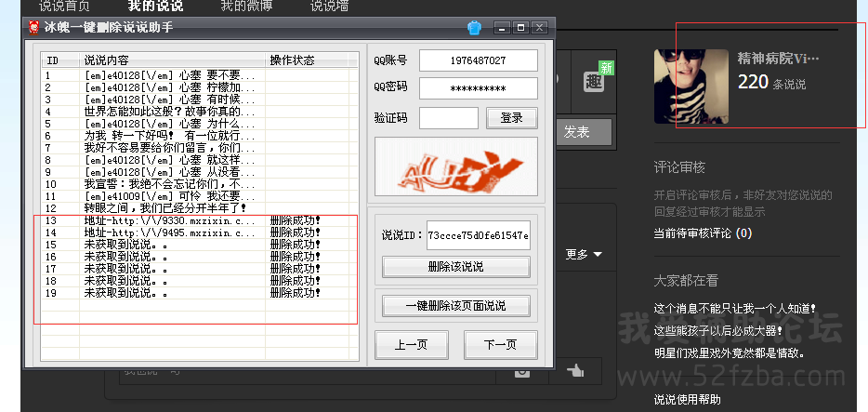Click the app logo icon in title bar
This screenshot has height=412, width=868.
(33, 27)
